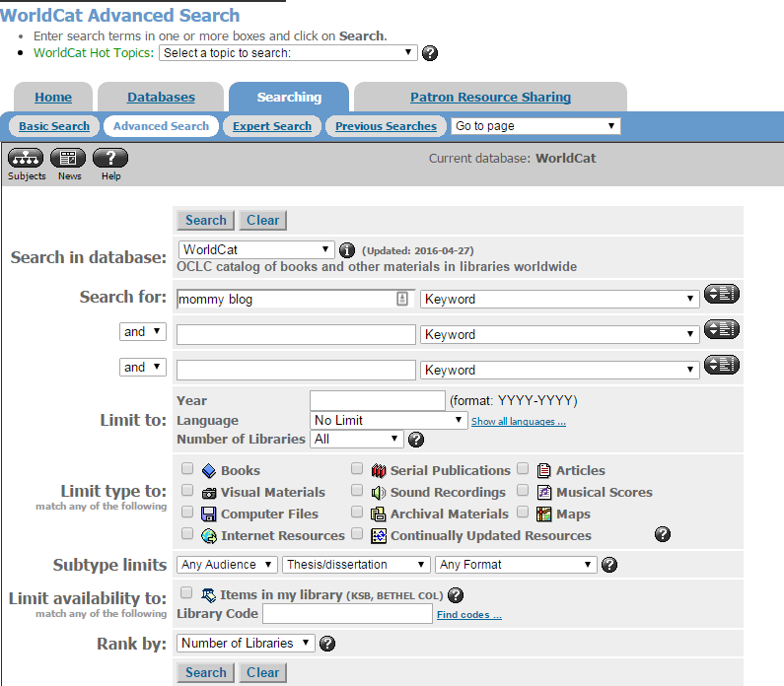The image size is (784, 686).
Task: Open the Number of Libraries All dropdown
Action: (356, 440)
